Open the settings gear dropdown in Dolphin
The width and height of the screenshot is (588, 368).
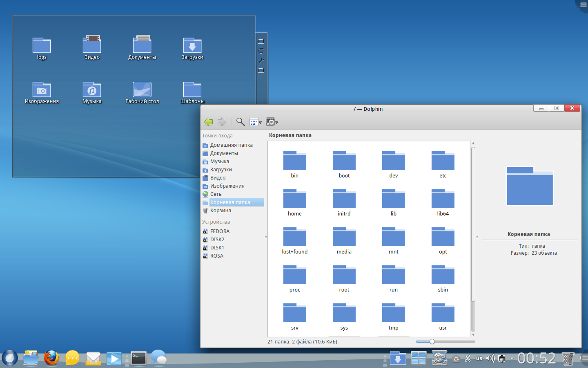(x=272, y=122)
